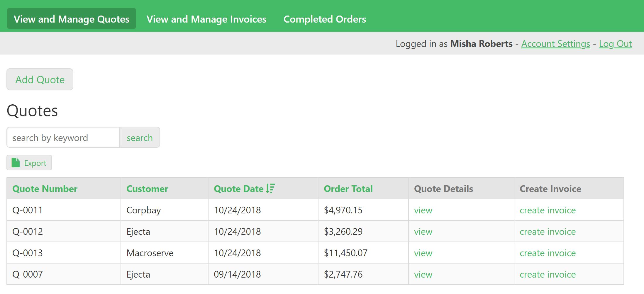Open the Account Settings link

click(555, 44)
